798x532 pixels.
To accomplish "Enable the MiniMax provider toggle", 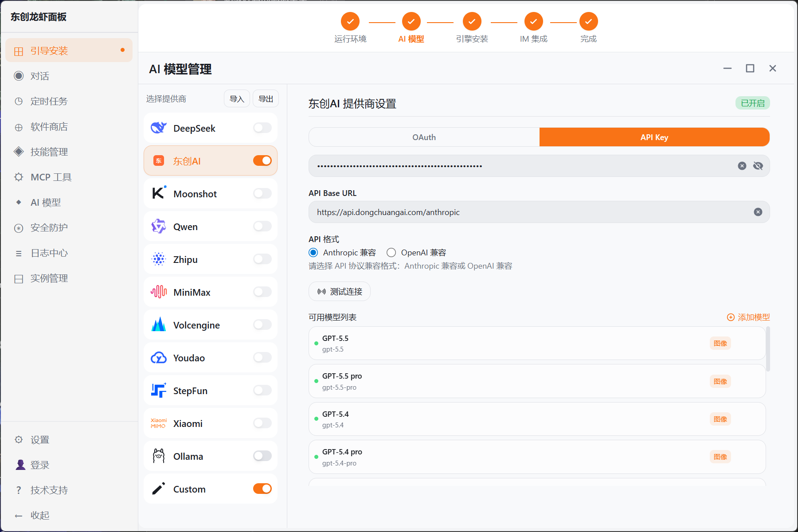I will click(262, 292).
